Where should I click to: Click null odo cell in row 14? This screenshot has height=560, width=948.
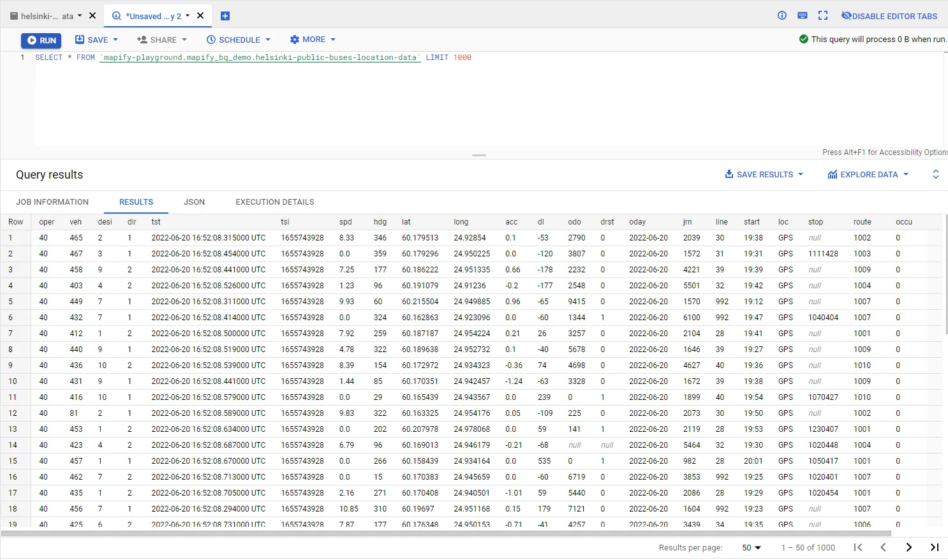point(575,445)
